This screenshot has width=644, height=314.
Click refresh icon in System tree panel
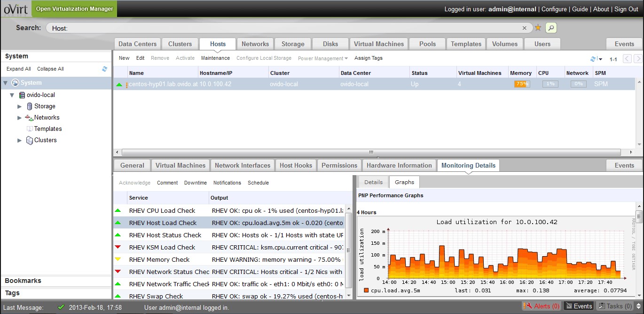click(x=104, y=69)
